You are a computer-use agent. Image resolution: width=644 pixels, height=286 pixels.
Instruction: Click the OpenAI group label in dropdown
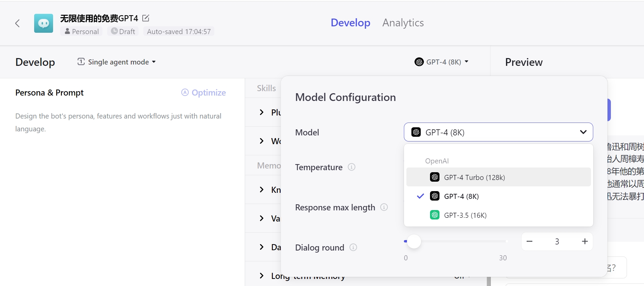click(437, 161)
